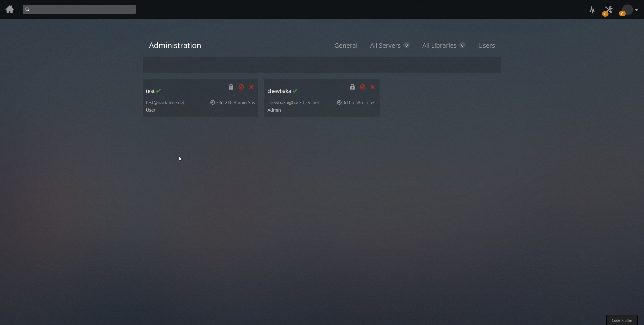
Task: Click green checkmark next to chewbaka
Action: (295, 91)
